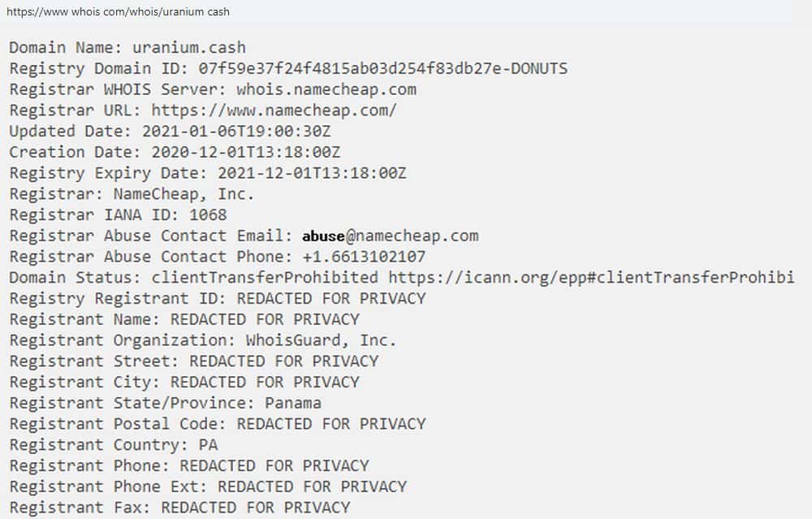812x519 pixels.
Task: Open the https://www.namecheap.com/ registrar URL
Action: (274, 110)
